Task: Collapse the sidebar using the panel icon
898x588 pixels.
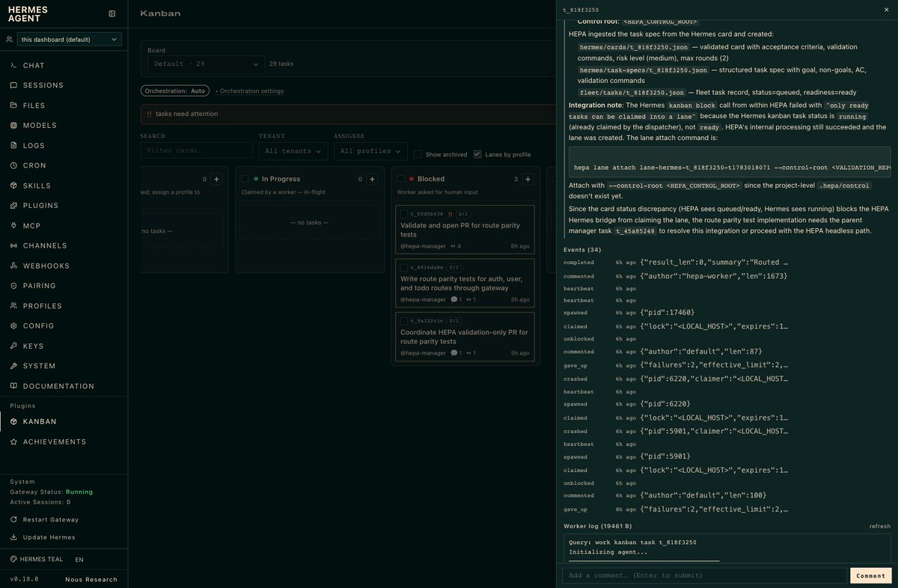Action: [x=112, y=13]
